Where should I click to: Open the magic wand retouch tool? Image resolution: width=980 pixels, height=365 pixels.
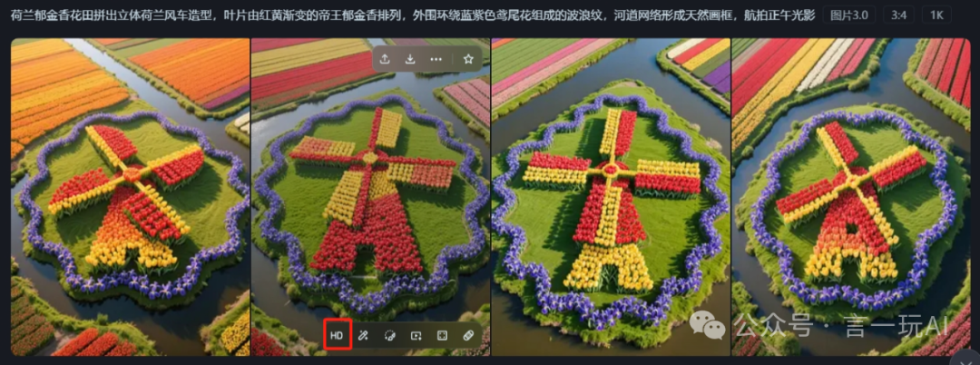click(x=363, y=335)
